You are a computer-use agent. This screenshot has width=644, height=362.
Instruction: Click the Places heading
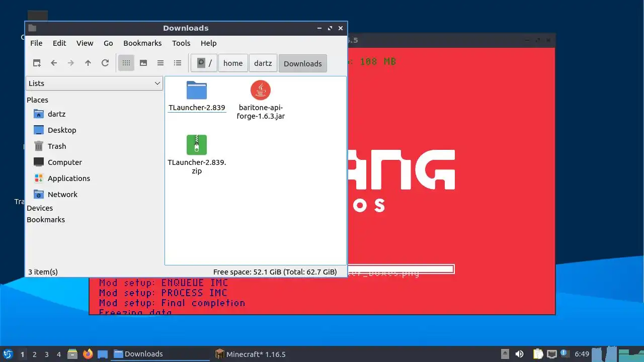point(38,100)
